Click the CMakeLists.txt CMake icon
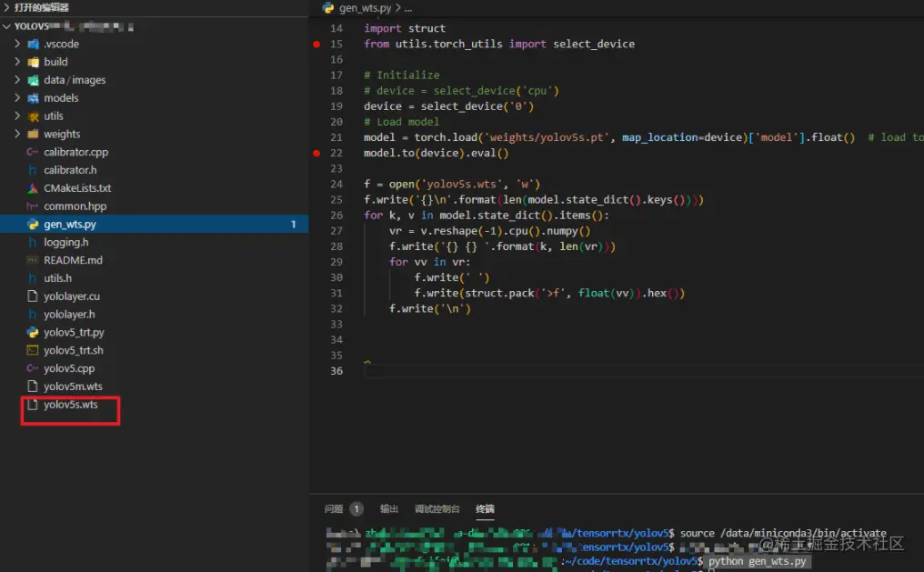The height and width of the screenshot is (572, 924). [x=33, y=188]
